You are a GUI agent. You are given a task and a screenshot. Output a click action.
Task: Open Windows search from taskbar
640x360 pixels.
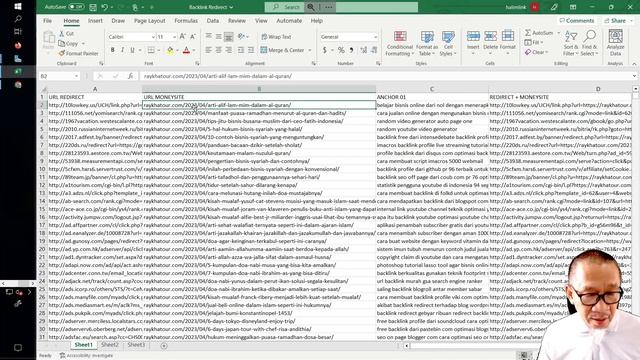pyautogui.click(x=18, y=19)
